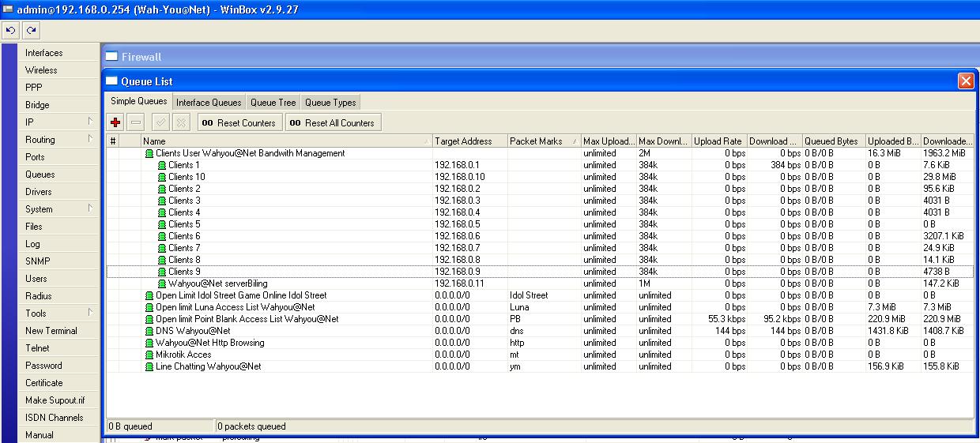Screen dimensions: 980x443
Task: Open New Terminal from the sidebar
Action: 59,331
